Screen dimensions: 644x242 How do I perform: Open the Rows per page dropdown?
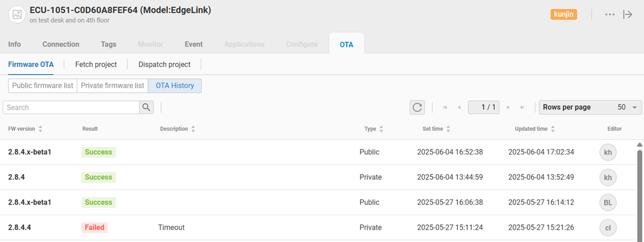click(x=590, y=107)
